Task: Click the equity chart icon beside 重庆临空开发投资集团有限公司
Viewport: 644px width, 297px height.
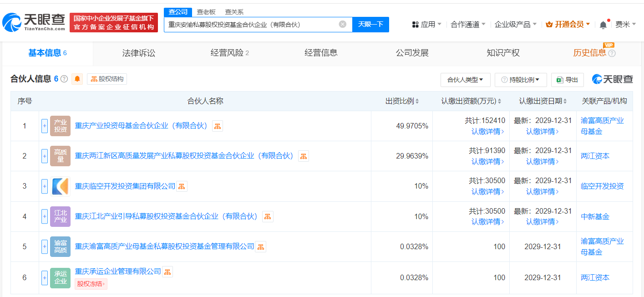Action: click(182, 186)
